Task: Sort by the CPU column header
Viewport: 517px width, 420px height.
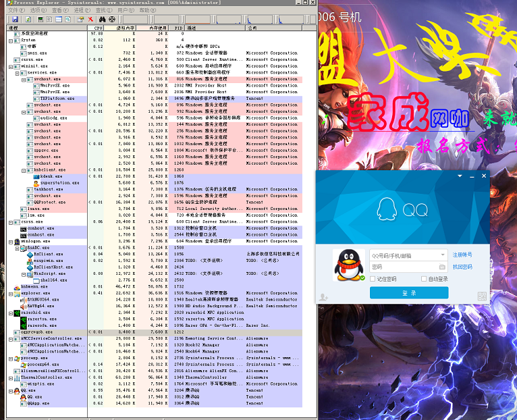Action: point(96,28)
